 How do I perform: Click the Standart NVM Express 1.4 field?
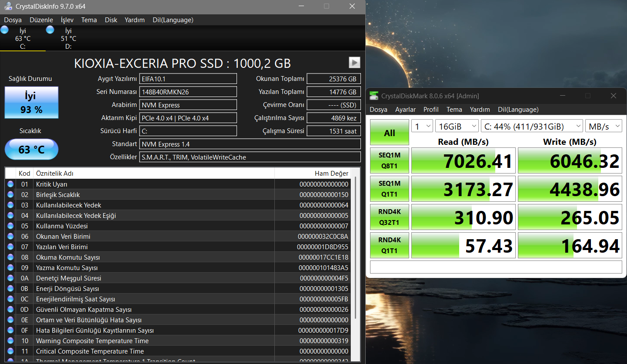(250, 144)
